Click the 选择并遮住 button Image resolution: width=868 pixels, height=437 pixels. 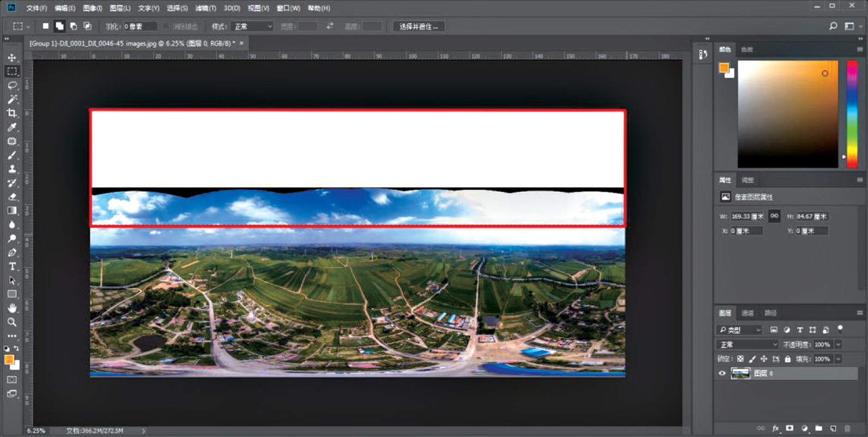pyautogui.click(x=418, y=26)
